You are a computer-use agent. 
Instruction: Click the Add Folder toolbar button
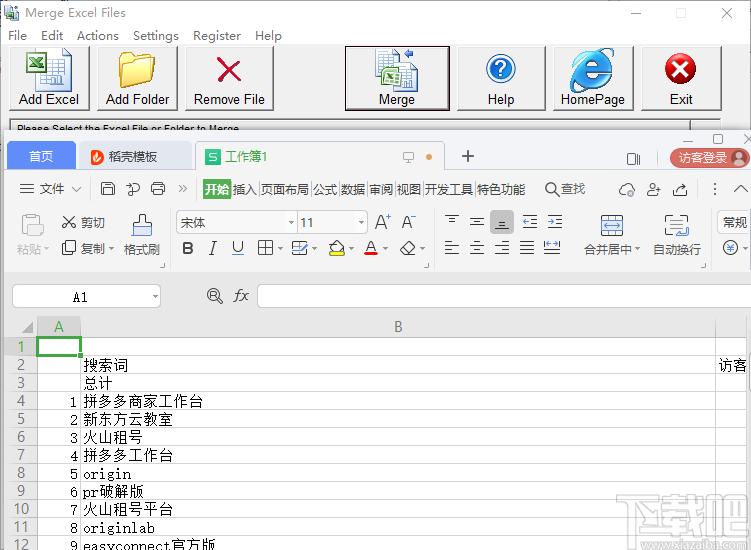point(137,79)
